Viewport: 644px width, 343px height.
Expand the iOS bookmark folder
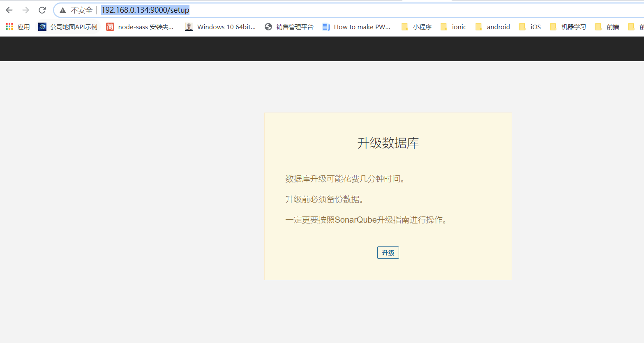pos(530,27)
